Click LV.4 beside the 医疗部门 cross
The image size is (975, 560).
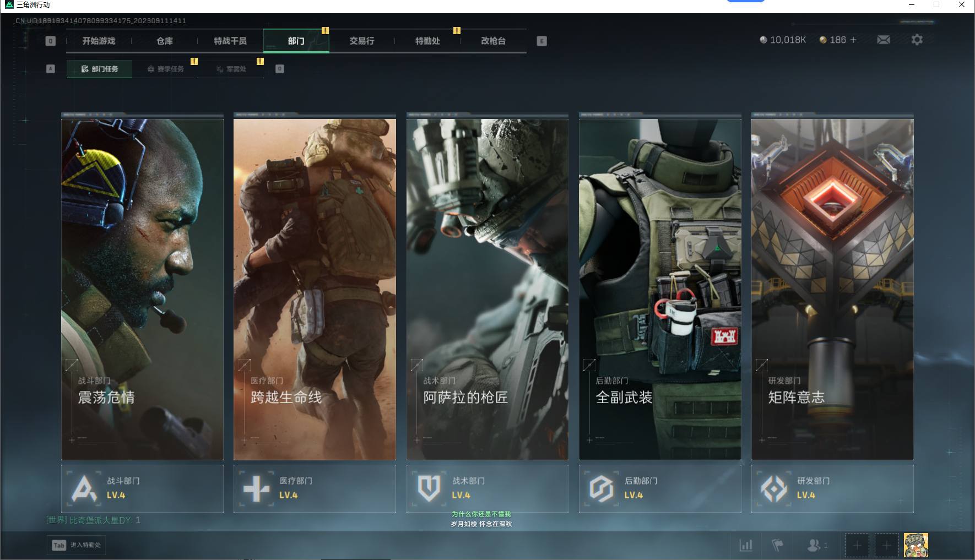[x=288, y=495]
